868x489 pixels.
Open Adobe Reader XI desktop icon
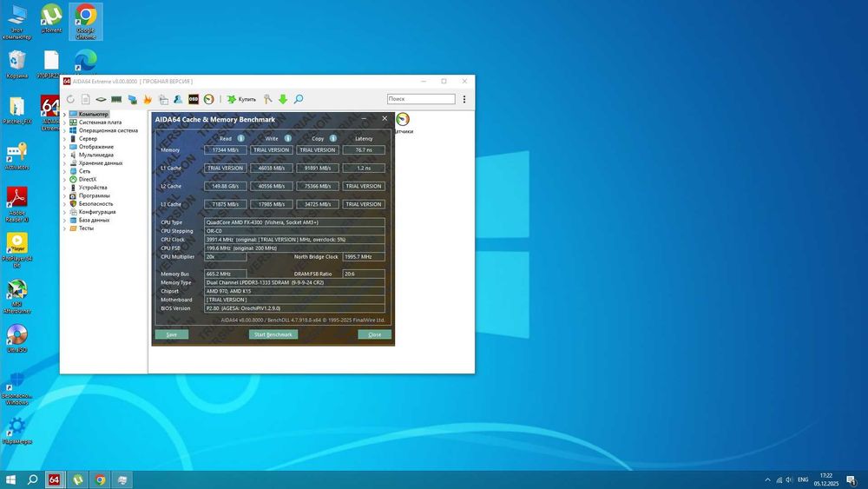click(16, 204)
